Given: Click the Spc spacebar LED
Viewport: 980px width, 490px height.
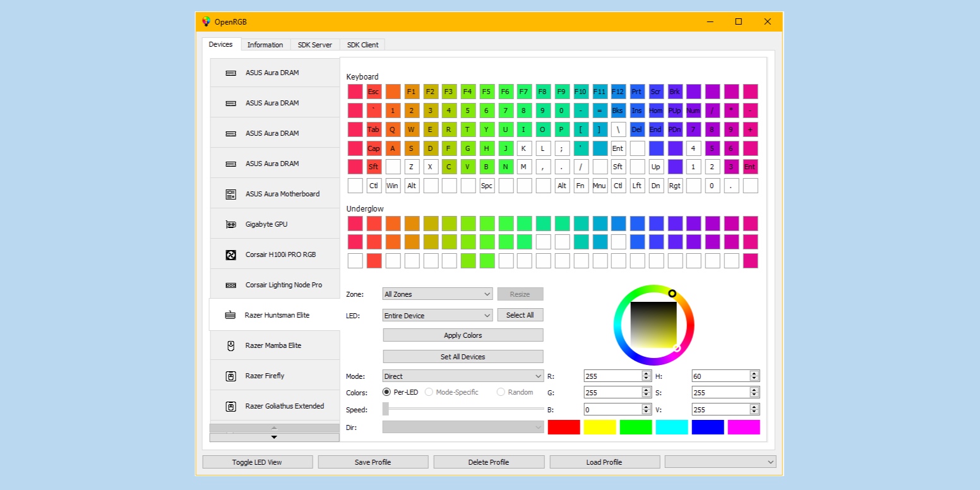Looking at the screenshot, I should (487, 186).
